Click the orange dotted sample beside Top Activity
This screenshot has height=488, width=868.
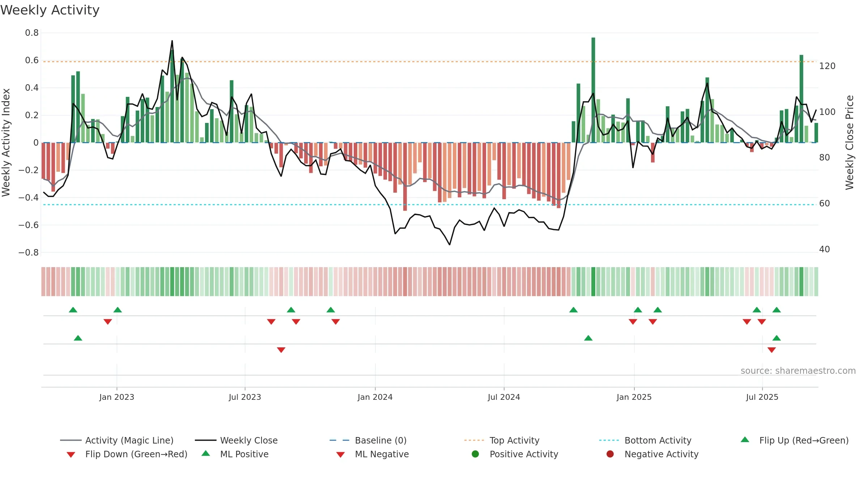474,440
